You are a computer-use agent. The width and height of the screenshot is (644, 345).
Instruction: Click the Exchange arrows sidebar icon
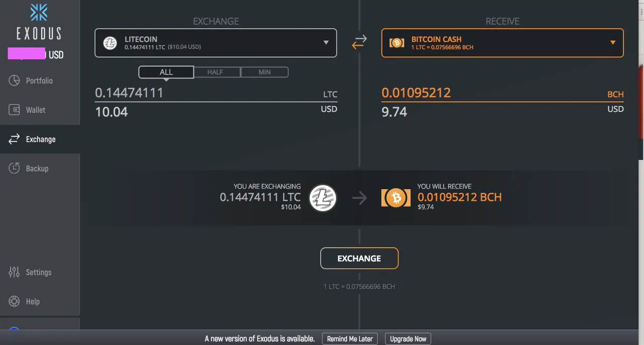click(14, 139)
